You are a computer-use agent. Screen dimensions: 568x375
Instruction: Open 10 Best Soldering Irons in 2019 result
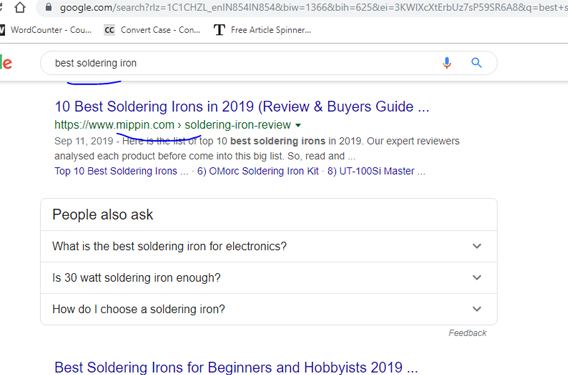[x=242, y=107]
